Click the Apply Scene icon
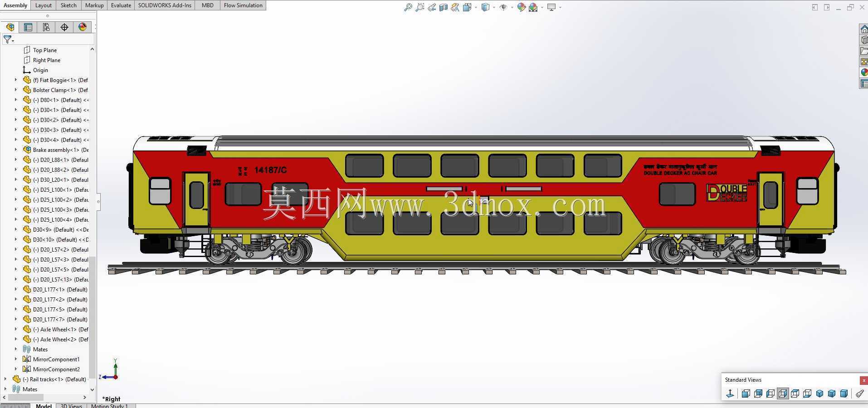This screenshot has width=868, height=408. click(533, 7)
